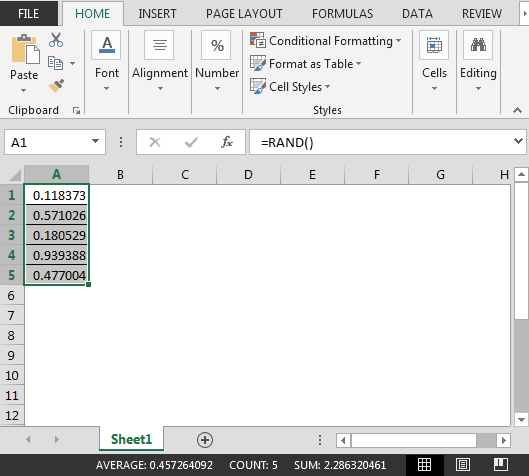Select the HOME tab
This screenshot has height=476, width=529.
click(92, 13)
